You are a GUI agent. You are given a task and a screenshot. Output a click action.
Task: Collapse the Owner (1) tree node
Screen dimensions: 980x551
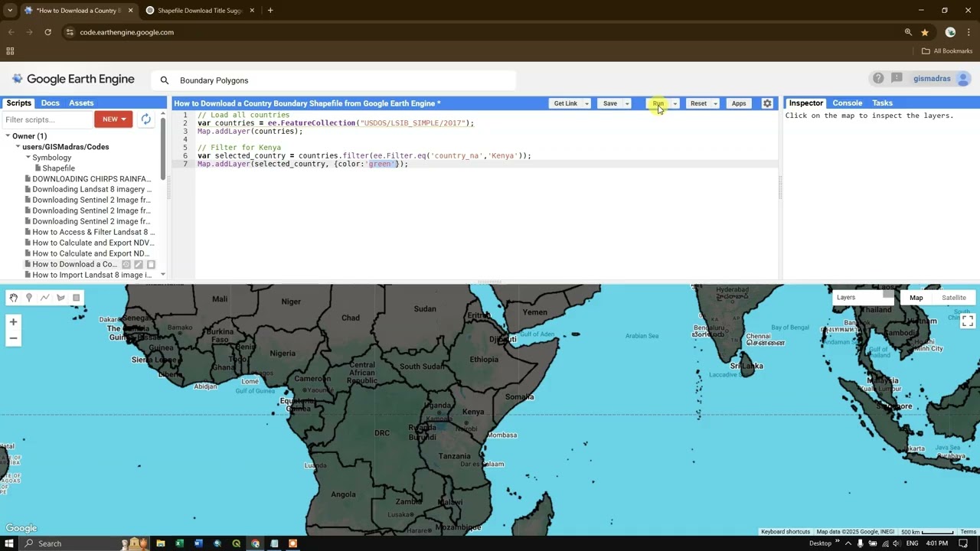coord(8,136)
